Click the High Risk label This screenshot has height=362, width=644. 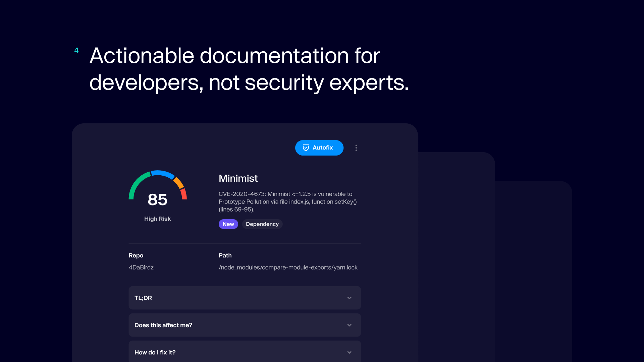(x=157, y=219)
